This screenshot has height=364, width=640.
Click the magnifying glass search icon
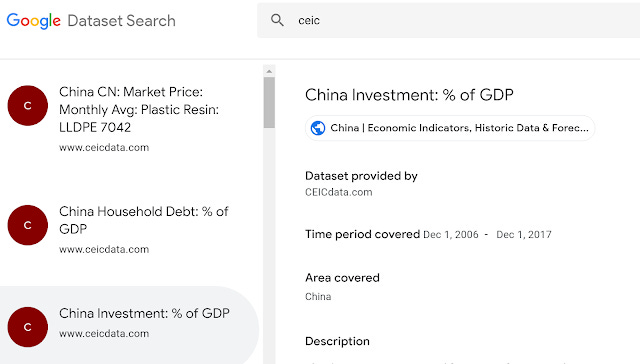(x=277, y=20)
